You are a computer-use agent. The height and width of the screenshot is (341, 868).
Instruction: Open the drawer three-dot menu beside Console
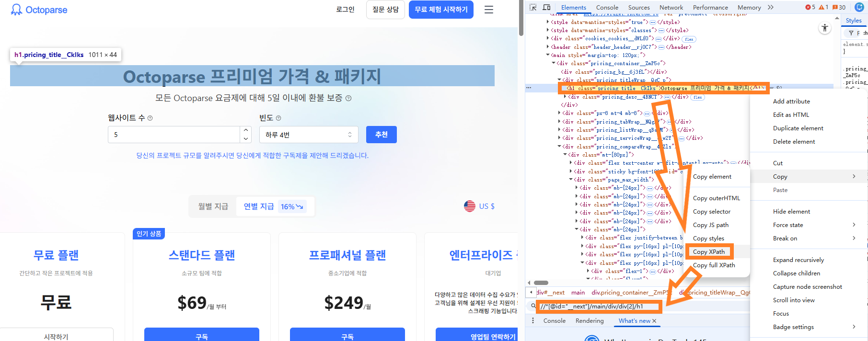point(533,320)
